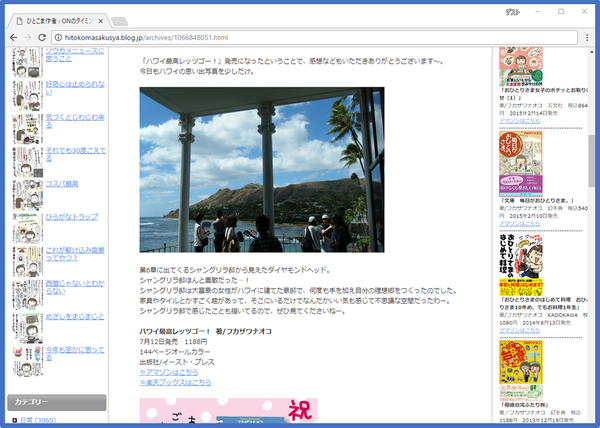Click the おひとりさまのはじめて料理 book cover

click(x=521, y=265)
